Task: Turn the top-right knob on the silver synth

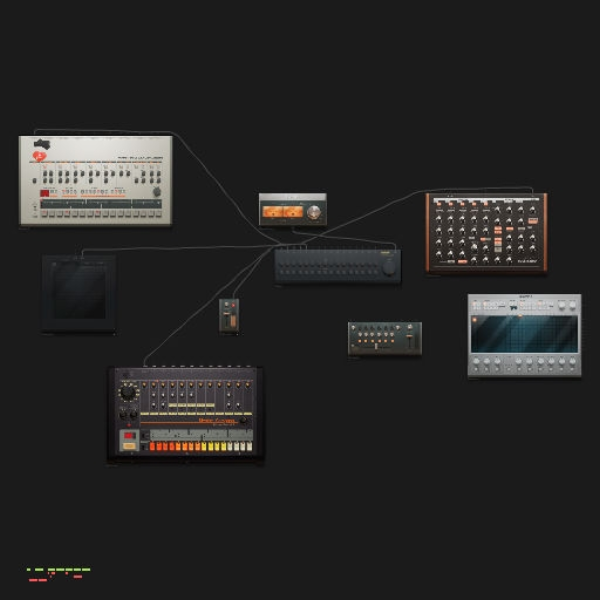Action: [x=572, y=305]
